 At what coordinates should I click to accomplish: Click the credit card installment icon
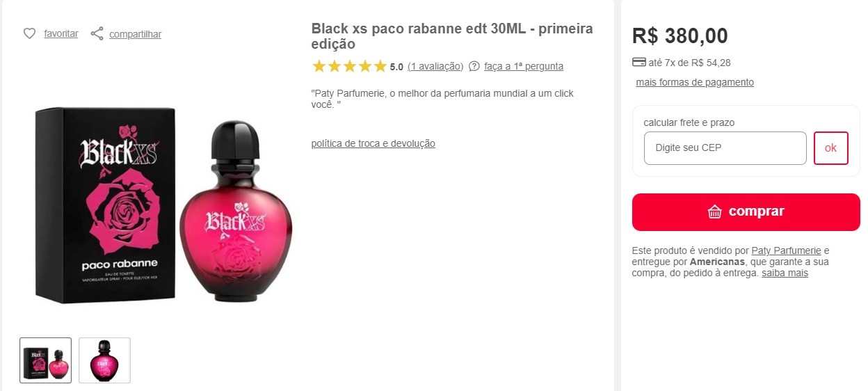638,62
